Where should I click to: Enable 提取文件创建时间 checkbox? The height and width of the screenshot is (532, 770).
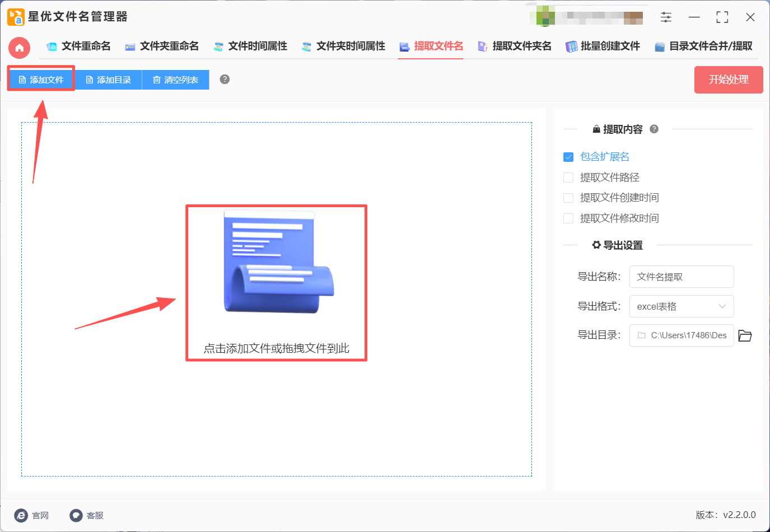[568, 198]
